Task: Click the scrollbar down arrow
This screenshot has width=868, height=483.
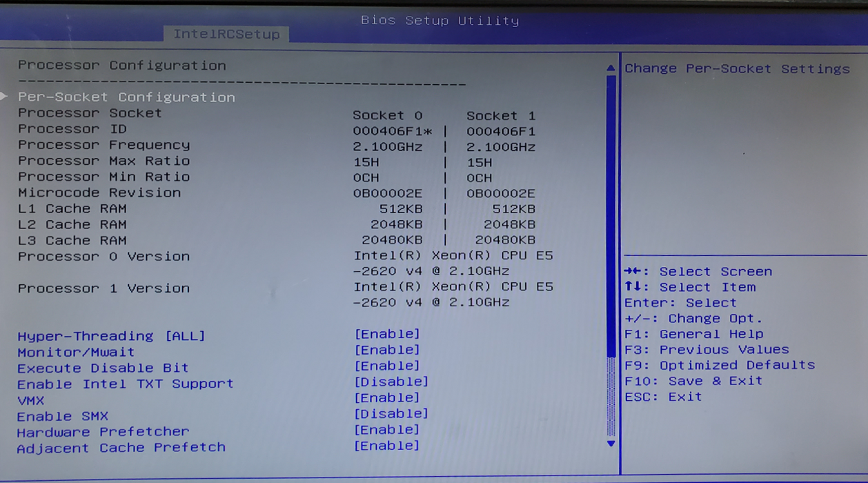Action: [611, 444]
